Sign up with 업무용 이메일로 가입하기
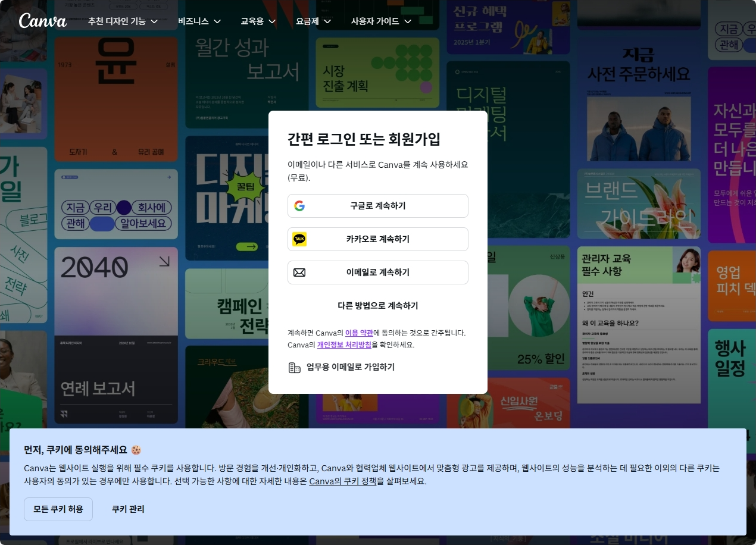The height and width of the screenshot is (545, 756). (x=342, y=367)
